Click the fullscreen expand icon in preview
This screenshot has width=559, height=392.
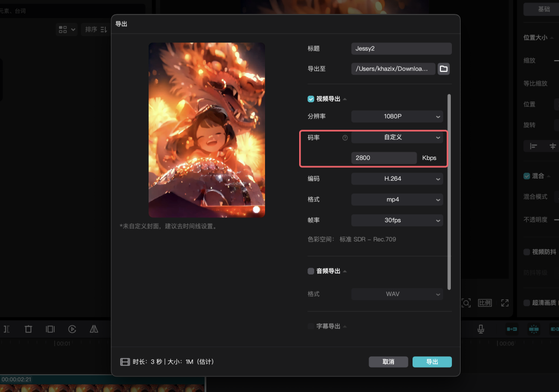505,303
